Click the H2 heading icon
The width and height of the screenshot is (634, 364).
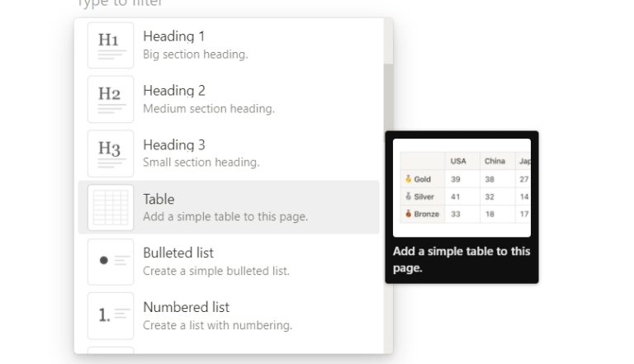(x=111, y=100)
